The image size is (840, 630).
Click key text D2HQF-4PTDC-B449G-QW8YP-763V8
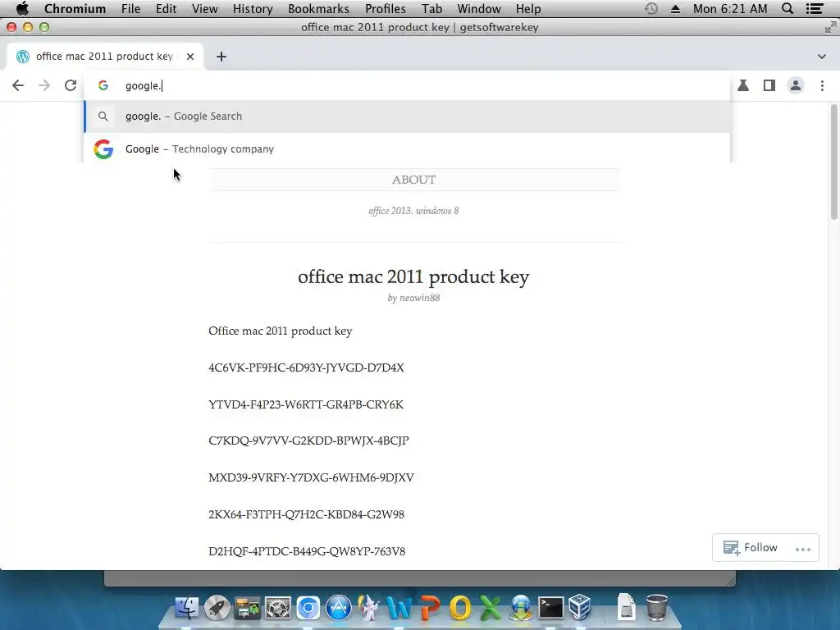(307, 551)
